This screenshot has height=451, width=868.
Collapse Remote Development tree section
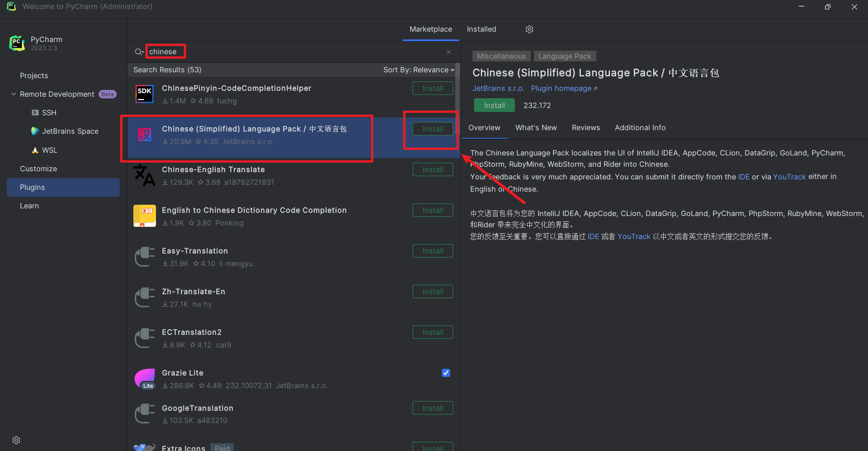pyautogui.click(x=14, y=94)
